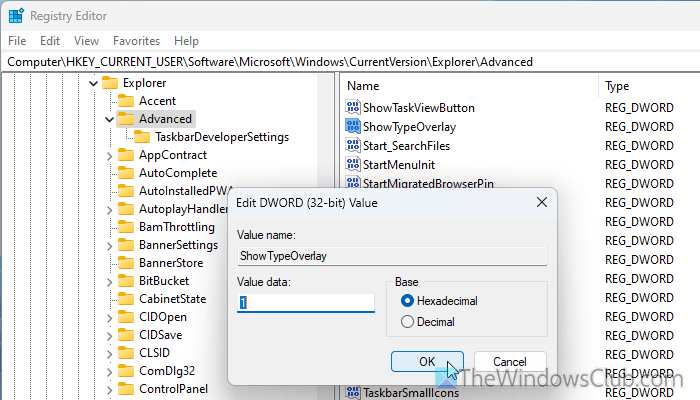Viewport: 700px width, 400px height.
Task: Click the Advanced folder icon
Action: point(126,119)
